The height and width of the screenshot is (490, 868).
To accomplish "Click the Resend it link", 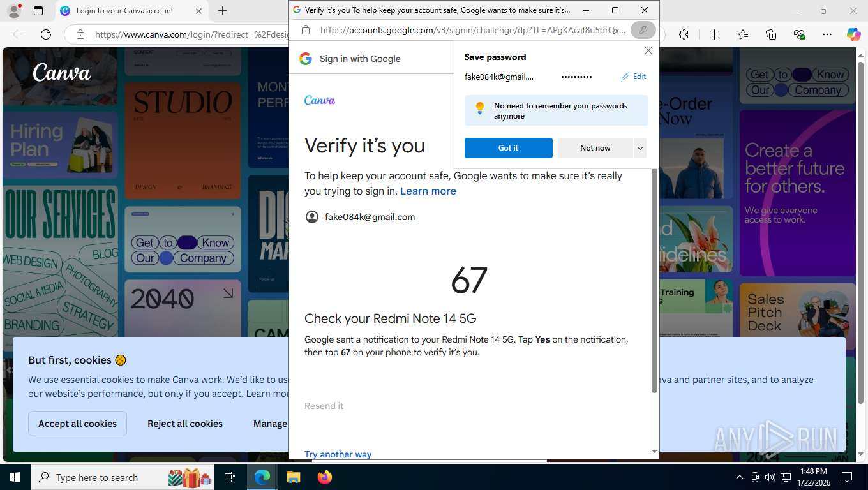I will 324,406.
